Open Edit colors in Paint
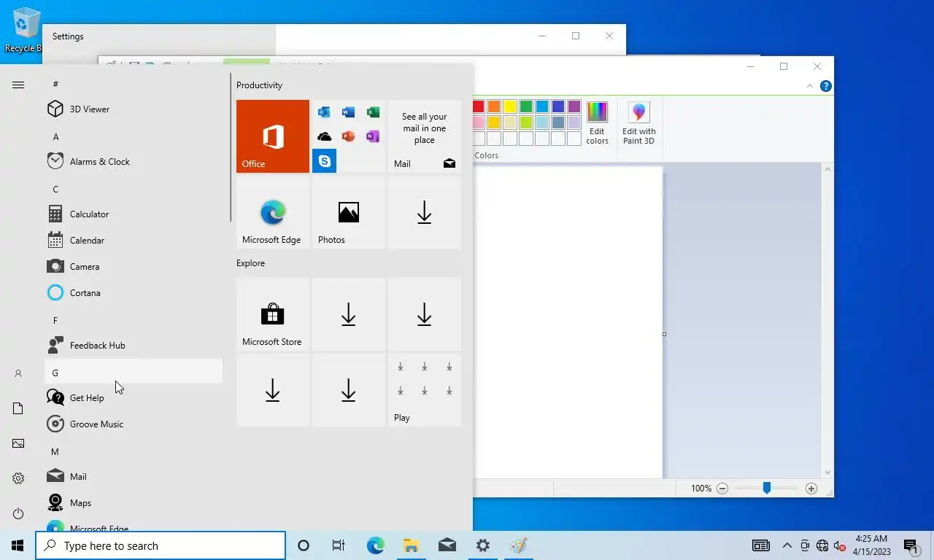This screenshot has height=560, width=934. [597, 122]
